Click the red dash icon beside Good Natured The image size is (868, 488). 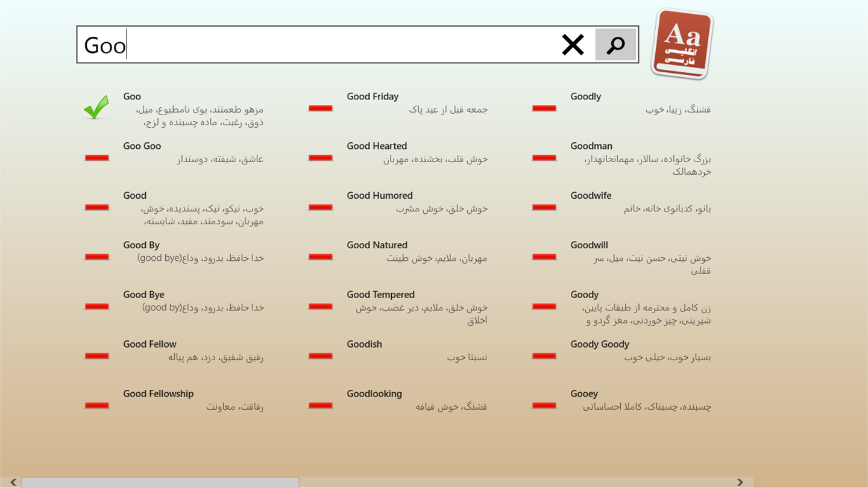point(321,257)
